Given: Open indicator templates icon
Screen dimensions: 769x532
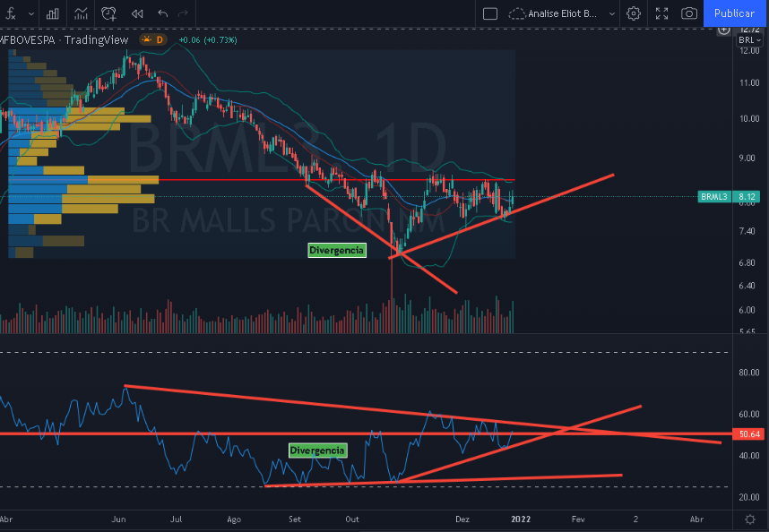Looking at the screenshot, I should (81, 13).
